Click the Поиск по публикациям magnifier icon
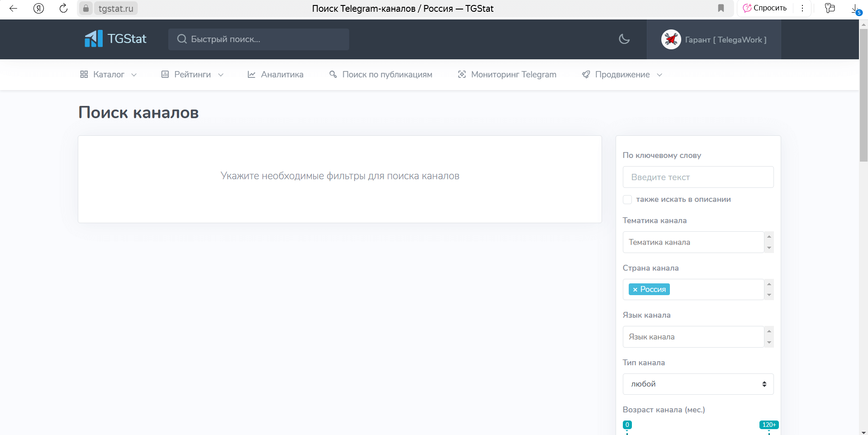 click(333, 74)
